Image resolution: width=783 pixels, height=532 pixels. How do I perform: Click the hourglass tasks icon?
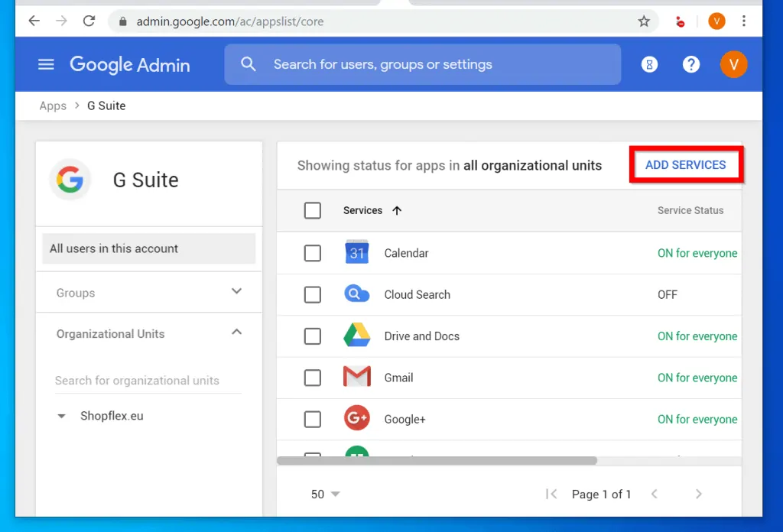tap(649, 65)
